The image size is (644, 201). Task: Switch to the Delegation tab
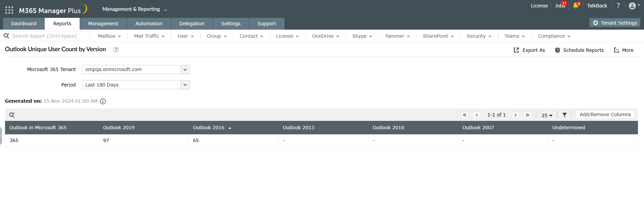pos(192,24)
